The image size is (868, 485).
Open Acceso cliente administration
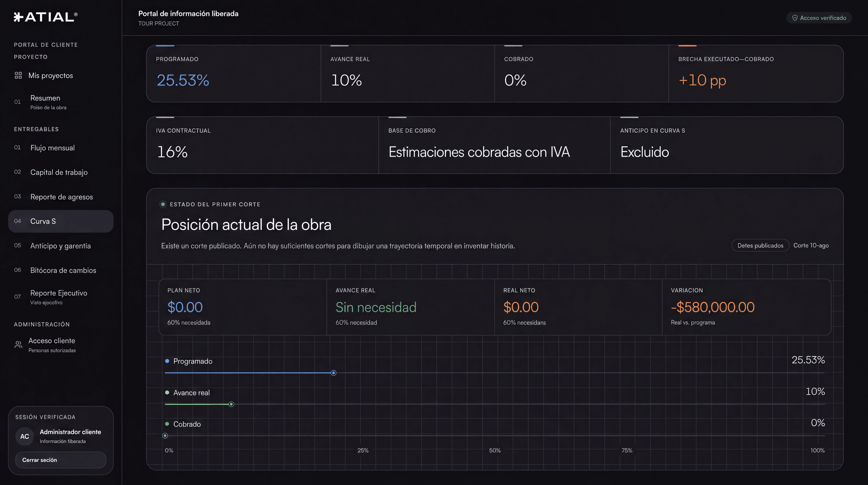click(x=61, y=345)
